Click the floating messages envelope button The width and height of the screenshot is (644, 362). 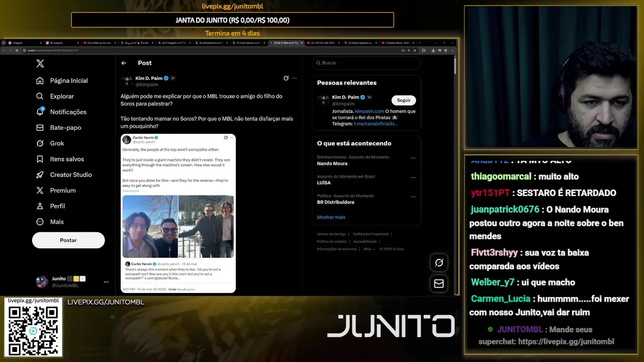click(x=439, y=284)
